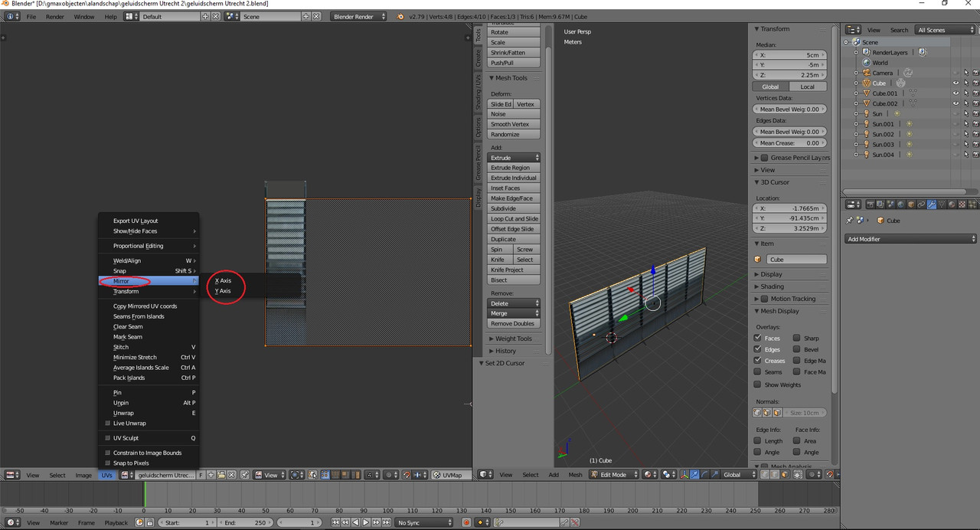Select Pack Islands in UVs menu

(x=129, y=378)
